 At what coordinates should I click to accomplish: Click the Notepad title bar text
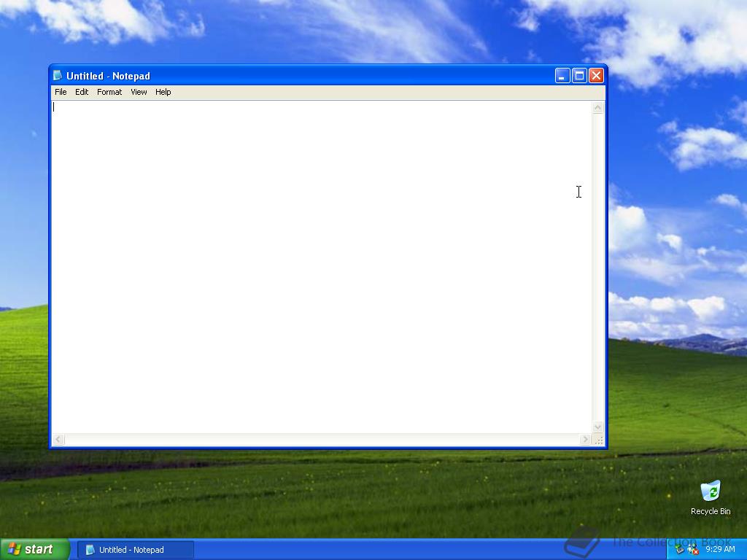pyautogui.click(x=108, y=76)
